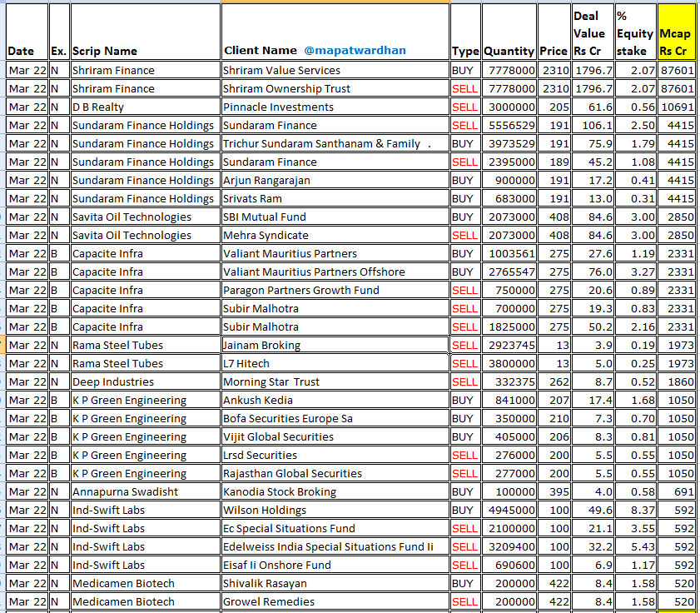
Task: Select the equity stake cell '5.43'
Action: (x=636, y=546)
